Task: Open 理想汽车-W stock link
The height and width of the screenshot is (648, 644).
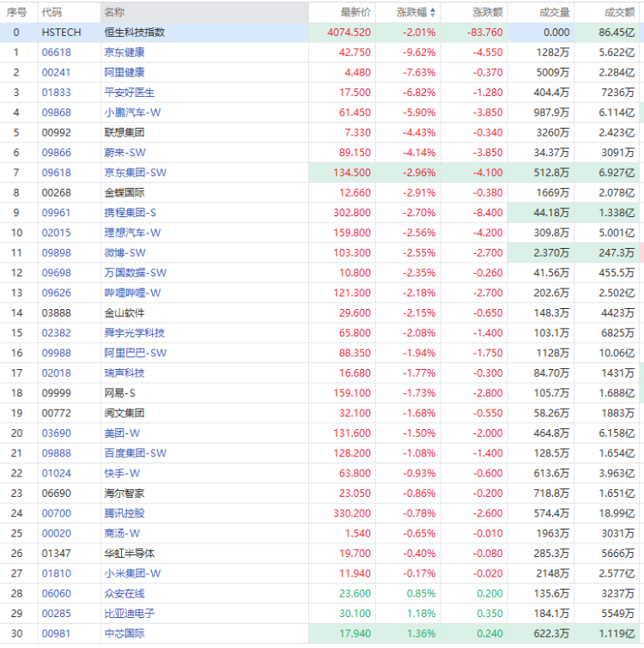Action: pos(132,233)
